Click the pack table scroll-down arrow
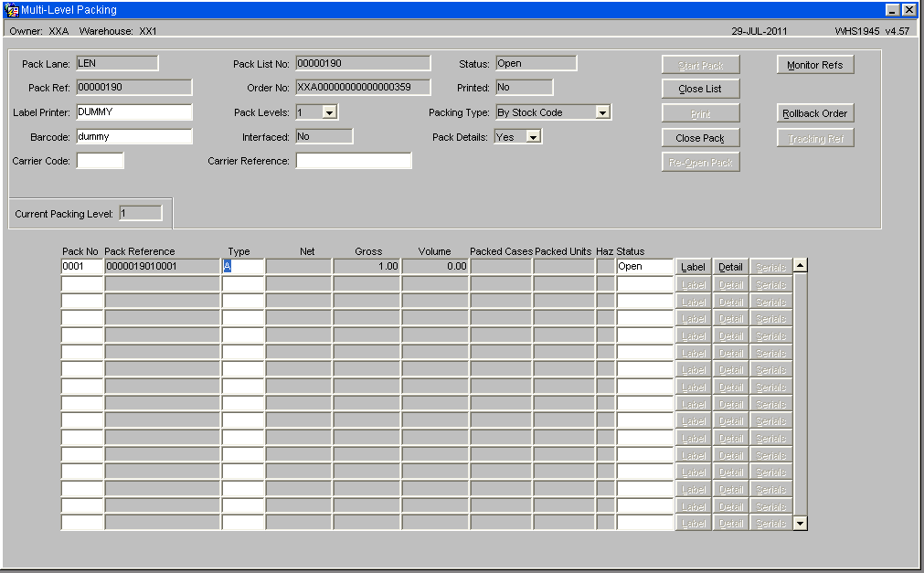 801,523
